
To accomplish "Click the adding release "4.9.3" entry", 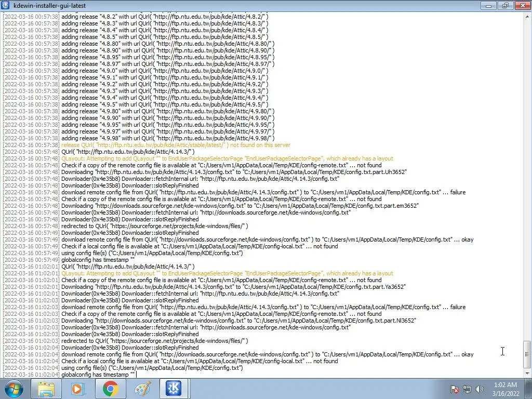I will [x=136, y=91].
